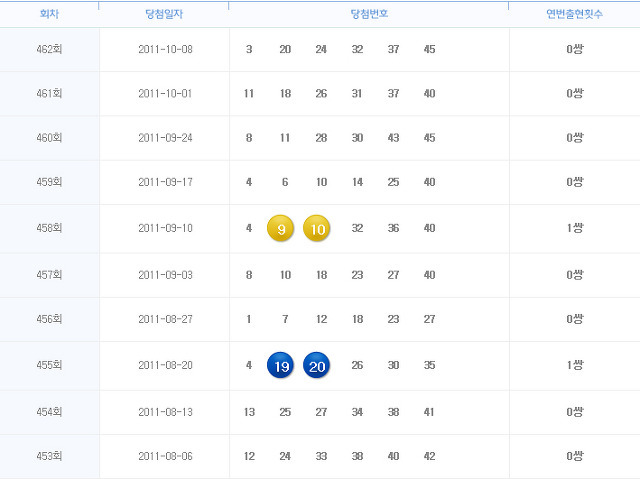Click number 13 in round 454 row

pyautogui.click(x=249, y=412)
